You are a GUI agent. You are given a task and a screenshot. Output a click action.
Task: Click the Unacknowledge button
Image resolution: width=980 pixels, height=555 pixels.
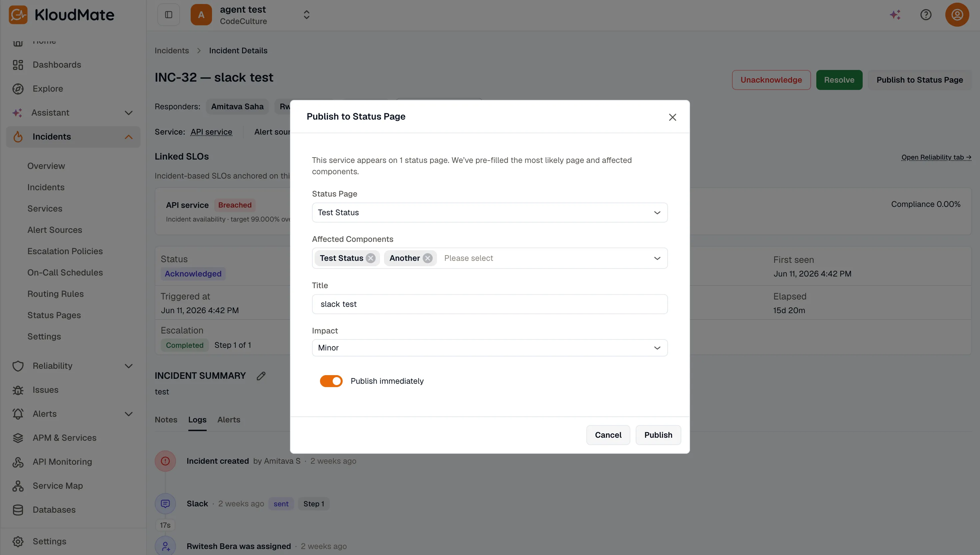click(771, 80)
